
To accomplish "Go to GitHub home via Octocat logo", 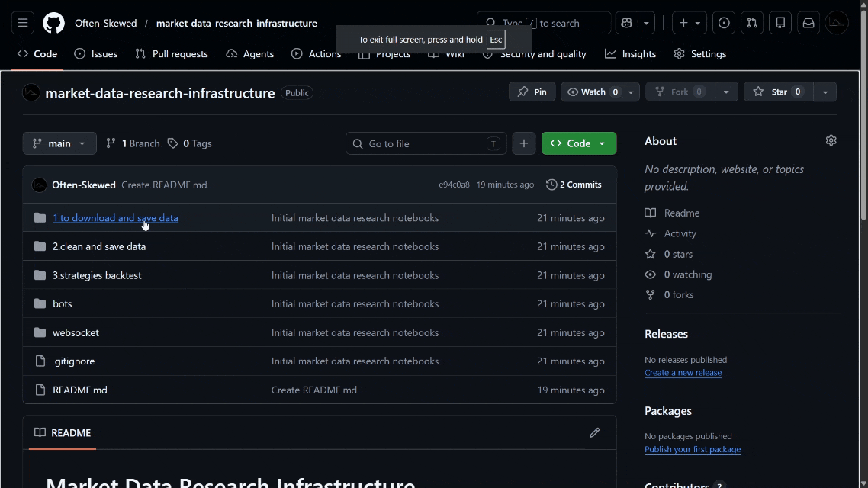I will point(53,23).
